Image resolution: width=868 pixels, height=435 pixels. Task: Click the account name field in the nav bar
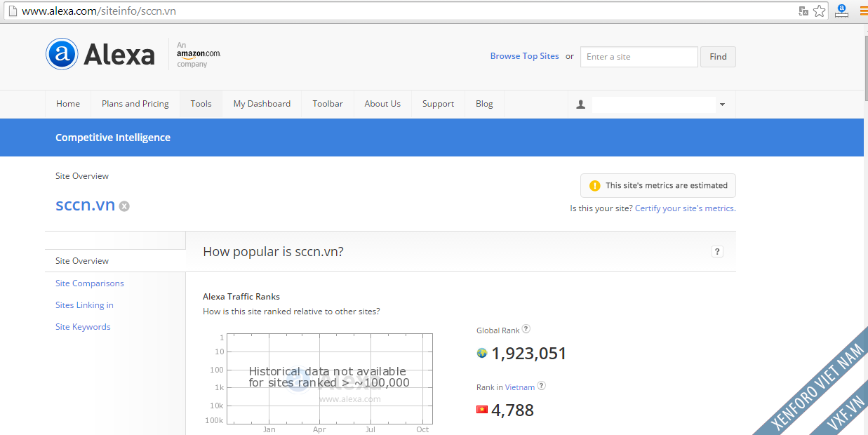[x=653, y=105]
